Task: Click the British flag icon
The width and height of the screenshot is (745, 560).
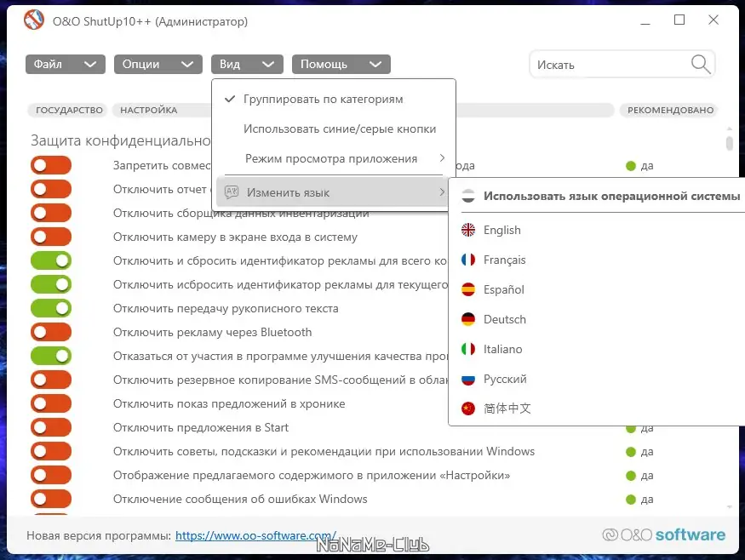Action: [468, 230]
